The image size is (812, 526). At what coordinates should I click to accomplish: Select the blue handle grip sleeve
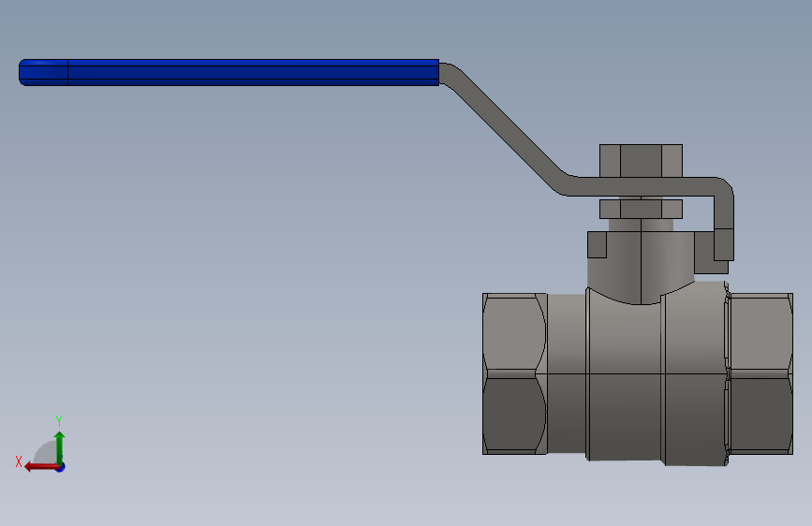pos(229,72)
